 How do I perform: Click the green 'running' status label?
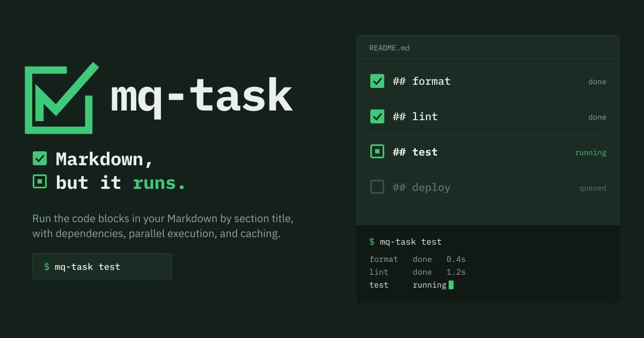click(590, 152)
